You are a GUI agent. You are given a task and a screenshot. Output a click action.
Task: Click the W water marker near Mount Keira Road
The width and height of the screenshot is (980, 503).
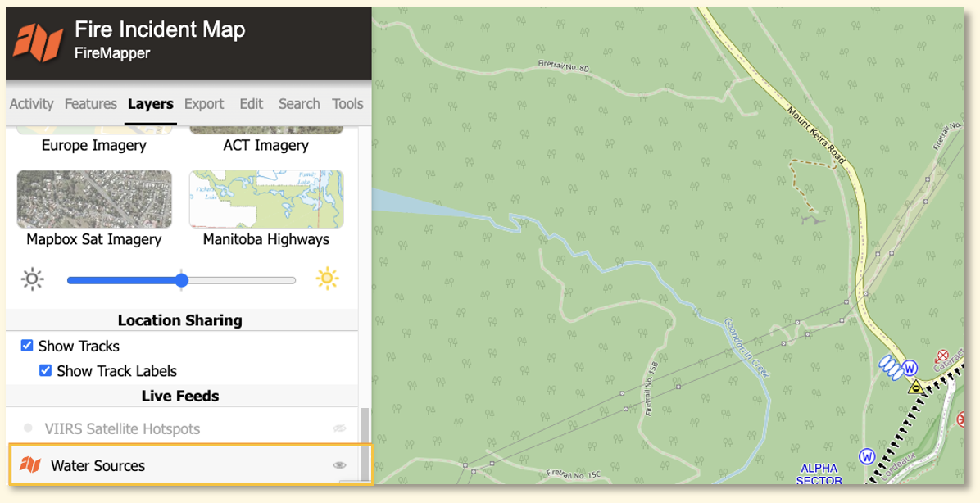click(910, 367)
